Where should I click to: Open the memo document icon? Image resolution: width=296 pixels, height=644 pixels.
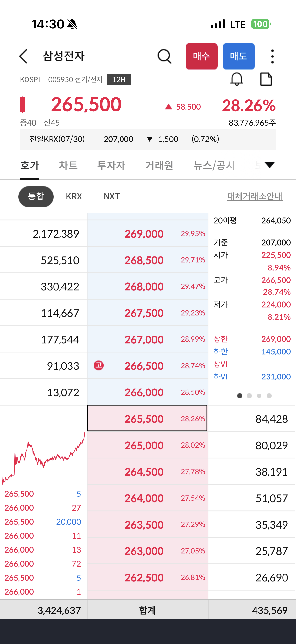266,80
